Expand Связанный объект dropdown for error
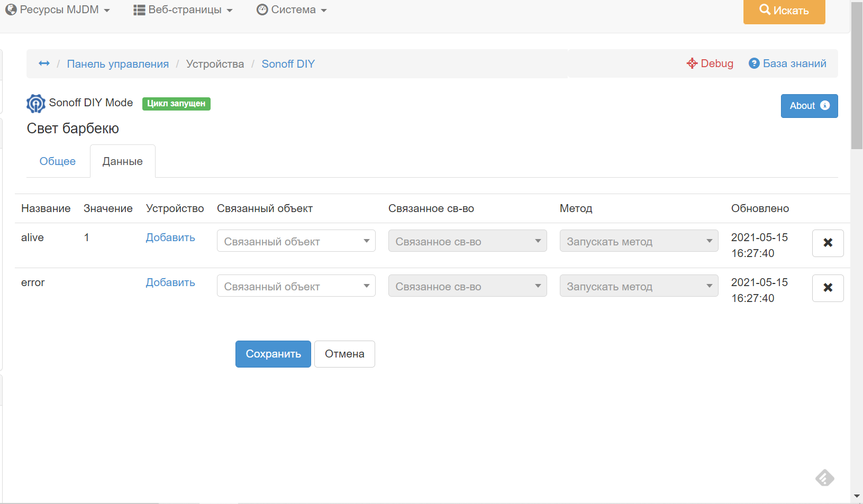This screenshot has width=863, height=504. (296, 286)
